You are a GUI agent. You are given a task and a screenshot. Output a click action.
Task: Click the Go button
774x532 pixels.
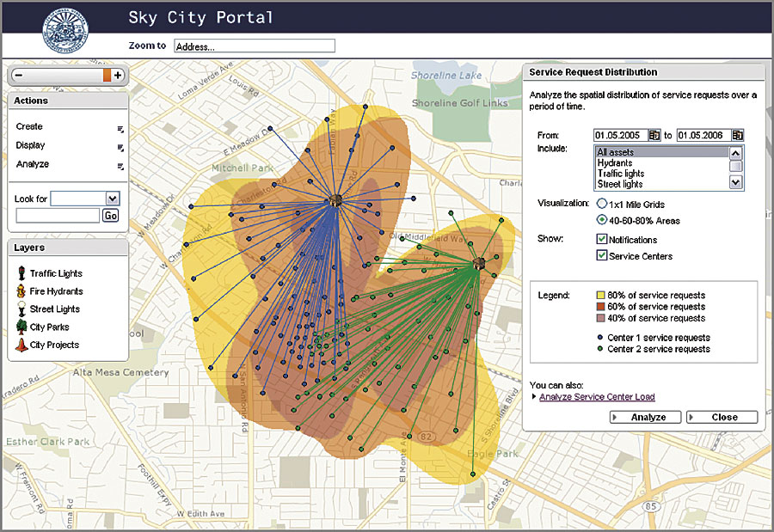[x=111, y=215]
